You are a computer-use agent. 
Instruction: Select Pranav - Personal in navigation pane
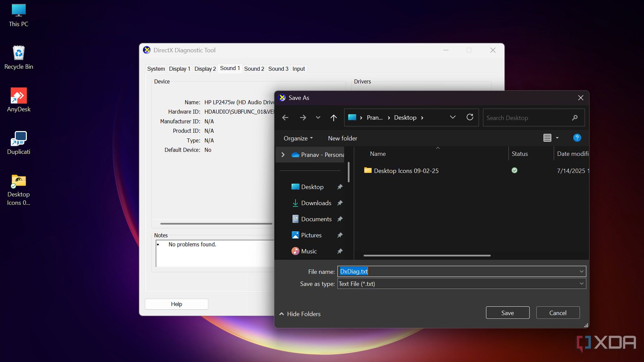[x=319, y=155]
